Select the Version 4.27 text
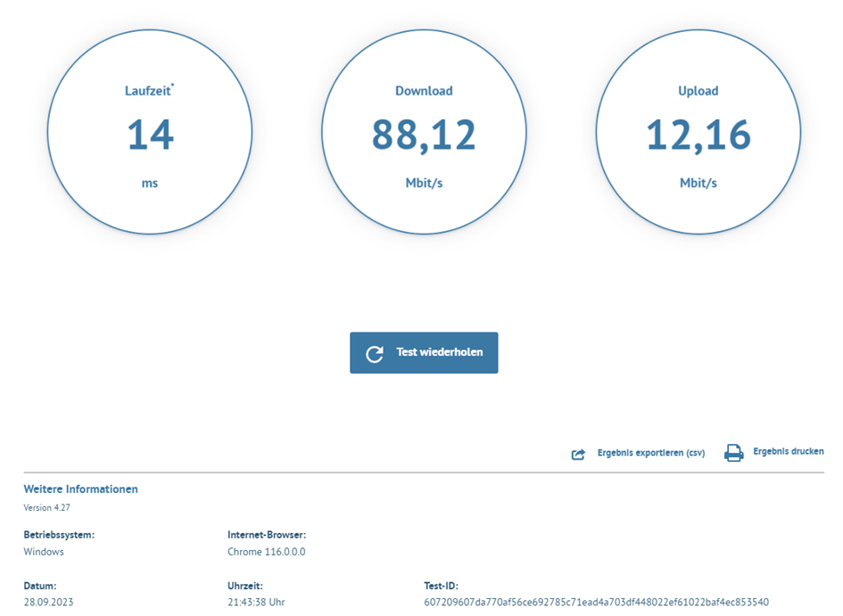This screenshot has width=843, height=616. [46, 507]
